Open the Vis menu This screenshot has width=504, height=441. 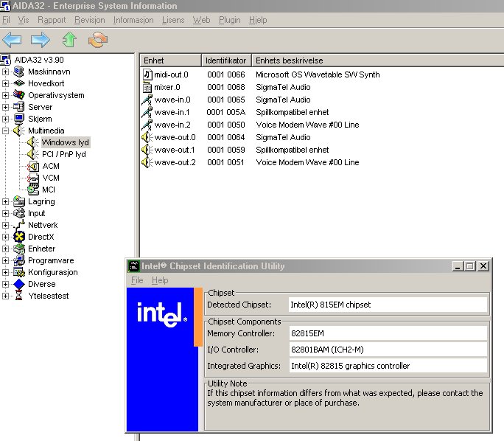coord(24,20)
